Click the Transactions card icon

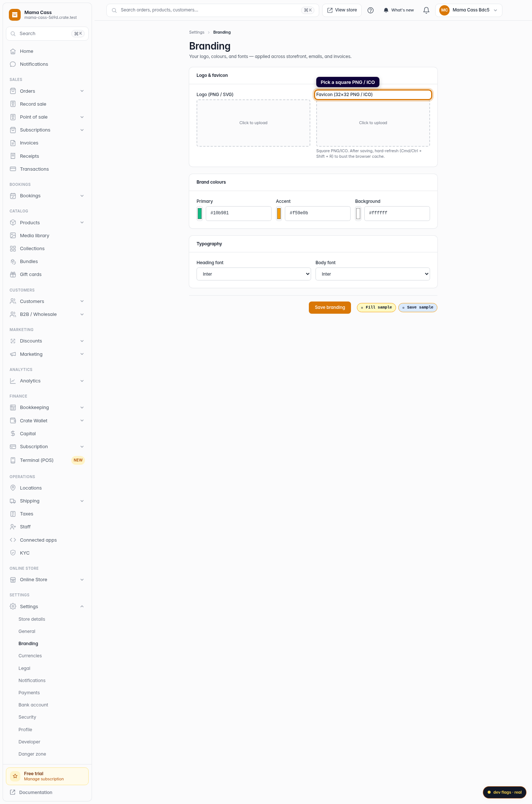coord(13,169)
